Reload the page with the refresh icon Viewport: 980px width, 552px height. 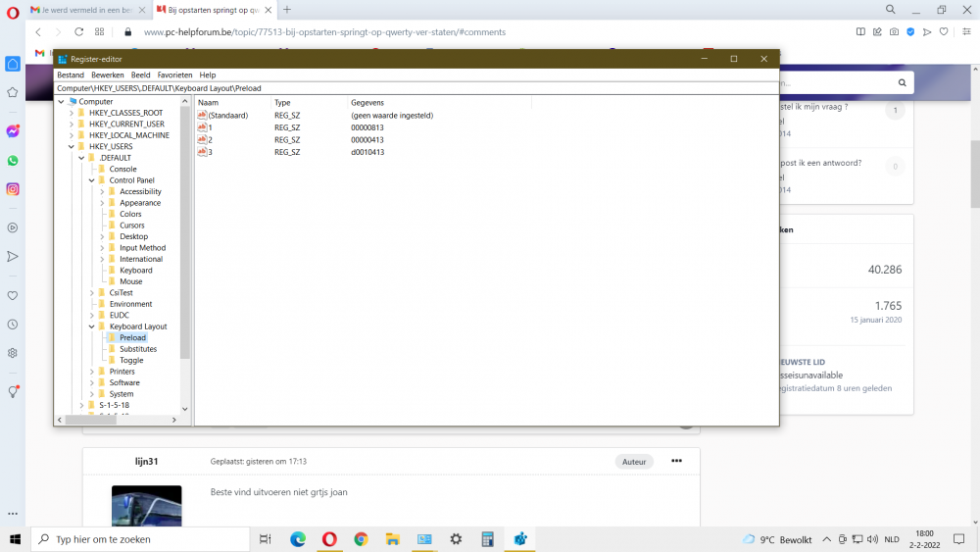point(78,32)
